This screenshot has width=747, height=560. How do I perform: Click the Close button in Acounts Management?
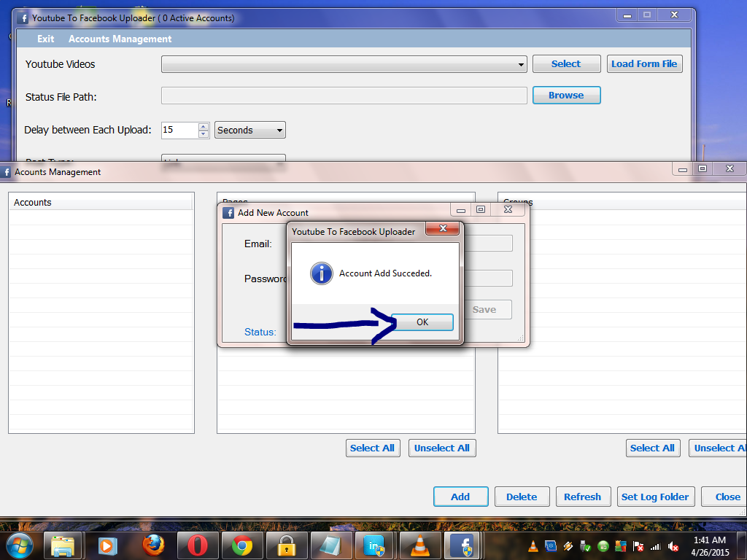(726, 497)
